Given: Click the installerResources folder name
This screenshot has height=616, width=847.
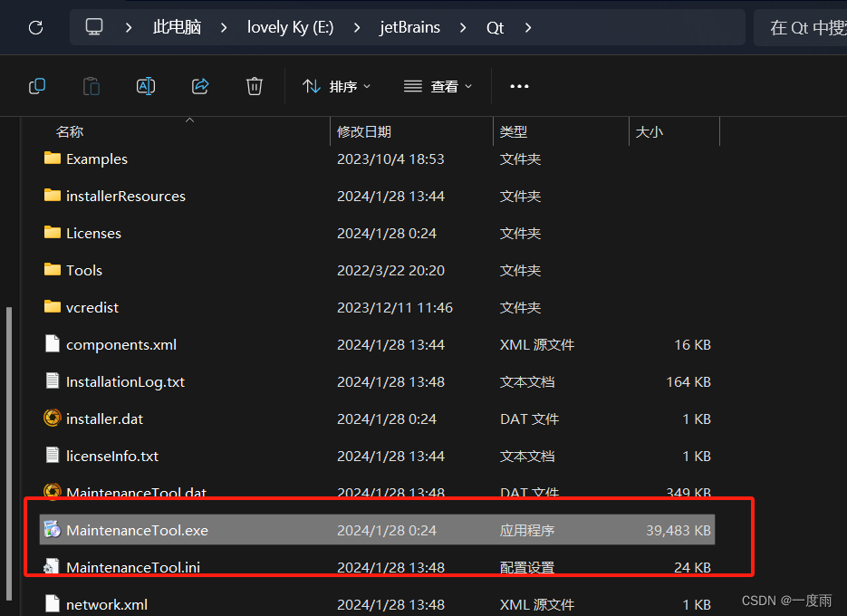Looking at the screenshot, I should point(126,197).
